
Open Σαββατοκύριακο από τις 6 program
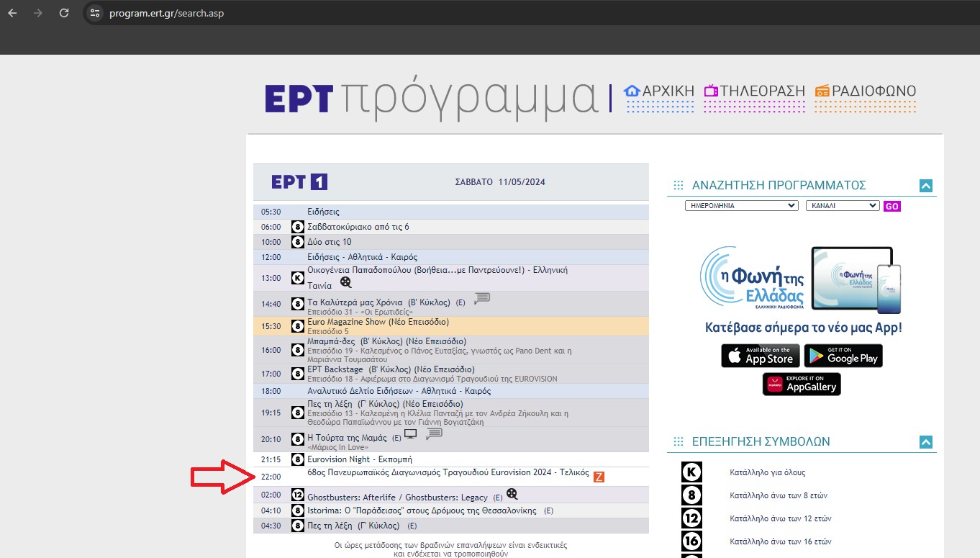[358, 227]
